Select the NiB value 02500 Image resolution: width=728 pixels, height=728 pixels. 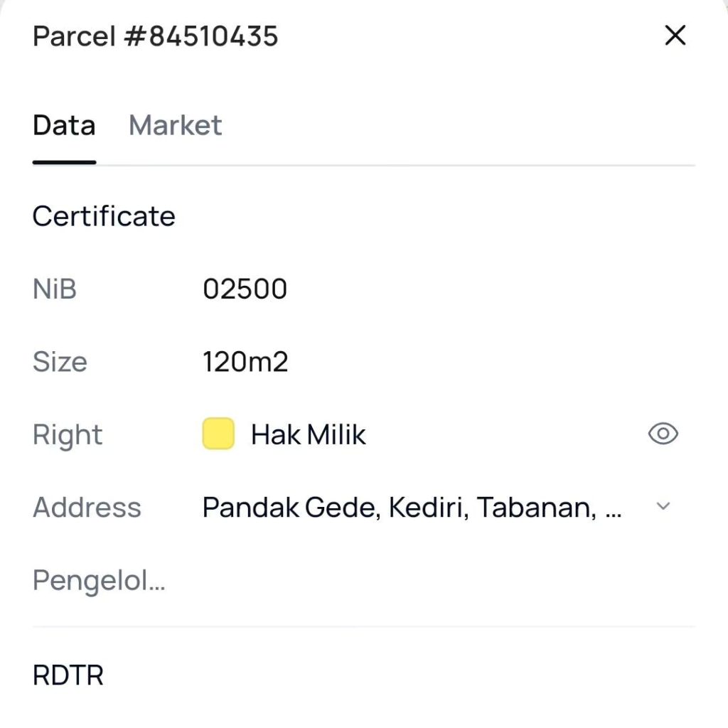[x=245, y=289]
